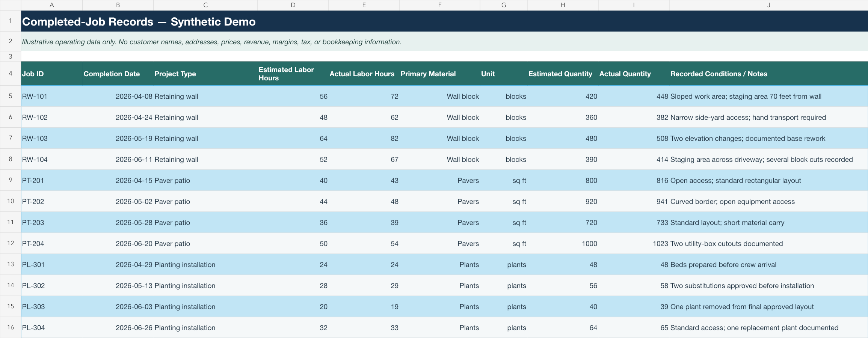Select the Recorded Conditions / Notes header
Image resolution: width=868 pixels, height=338 pixels.
pyautogui.click(x=768, y=74)
